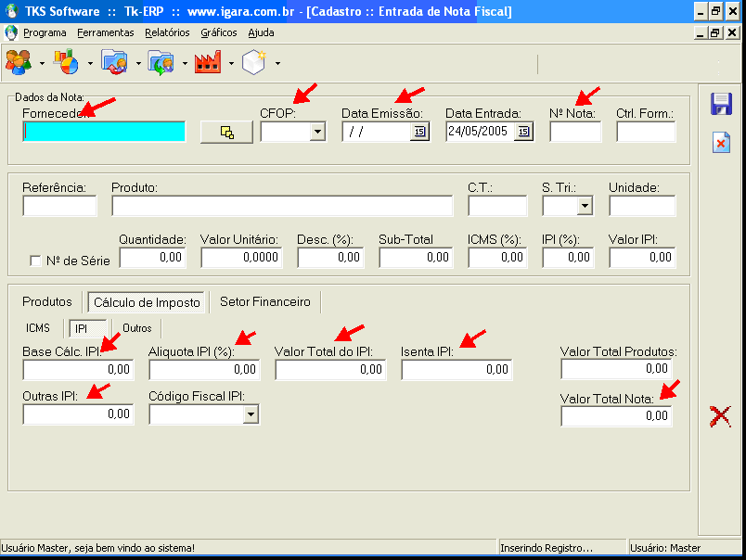Open the Relatórios menu

[x=167, y=32]
